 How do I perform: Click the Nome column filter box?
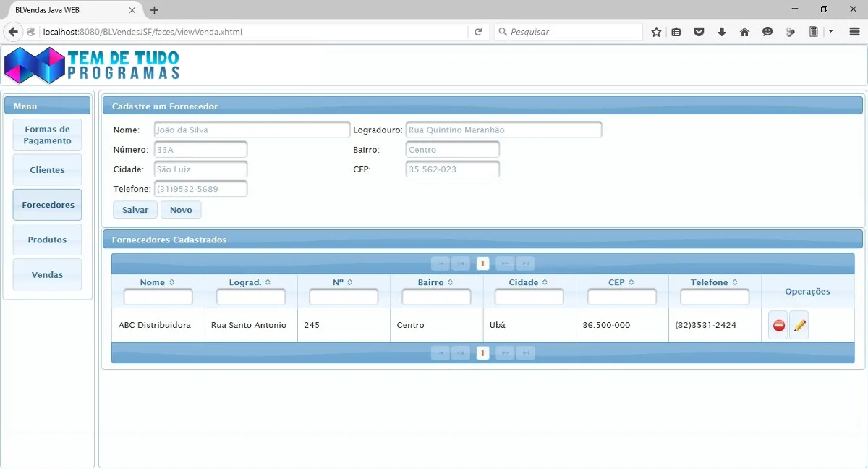[x=158, y=297]
